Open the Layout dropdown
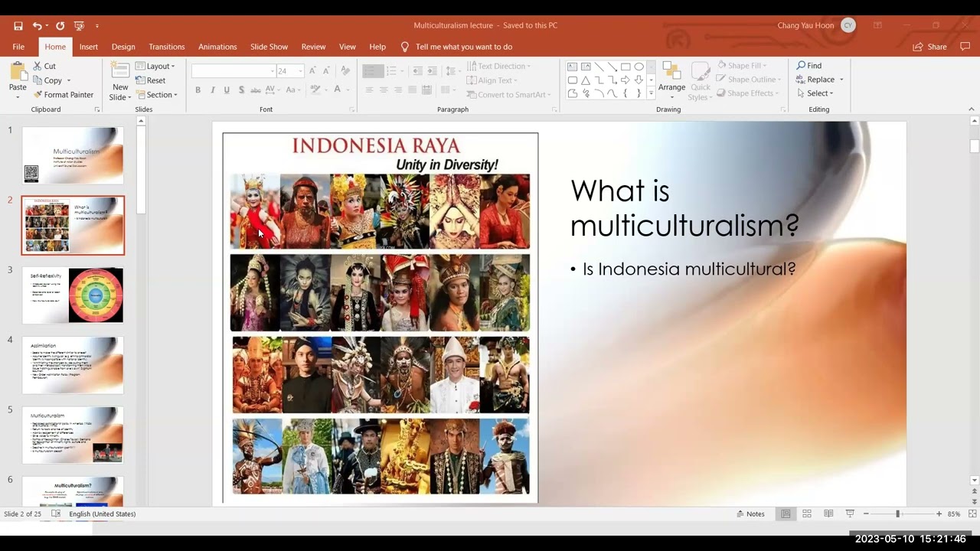980x551 pixels. pos(155,66)
